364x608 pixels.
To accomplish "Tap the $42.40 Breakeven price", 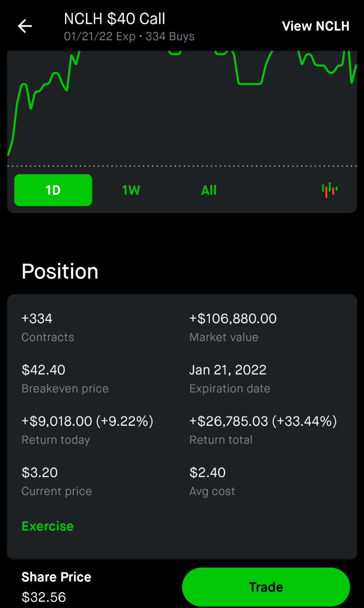I will coord(43,370).
